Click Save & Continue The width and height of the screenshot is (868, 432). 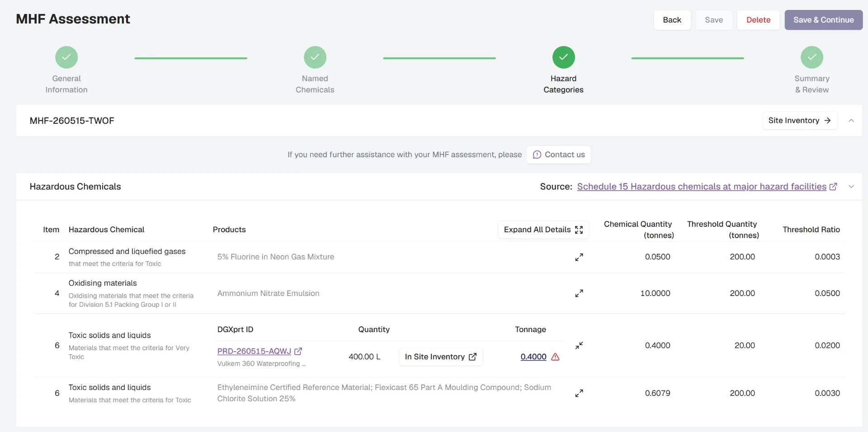coord(823,20)
